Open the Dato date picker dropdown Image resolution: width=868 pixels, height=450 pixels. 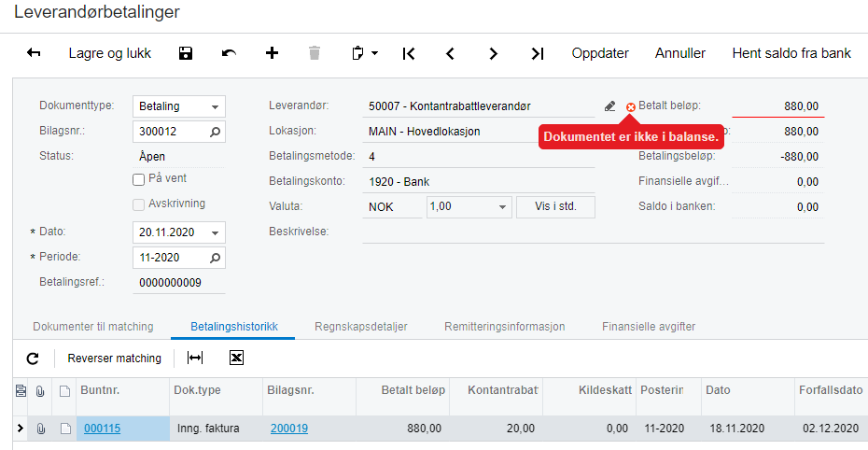(215, 233)
